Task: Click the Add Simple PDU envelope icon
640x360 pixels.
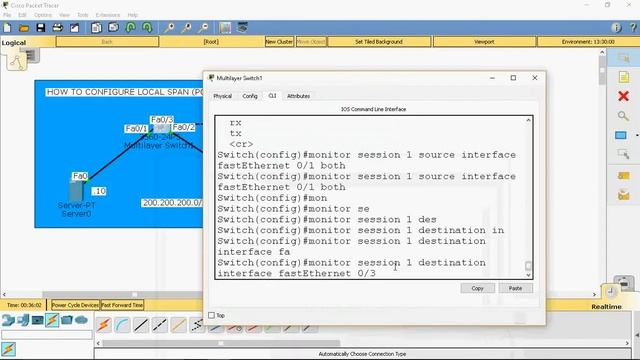Action: 623,176
